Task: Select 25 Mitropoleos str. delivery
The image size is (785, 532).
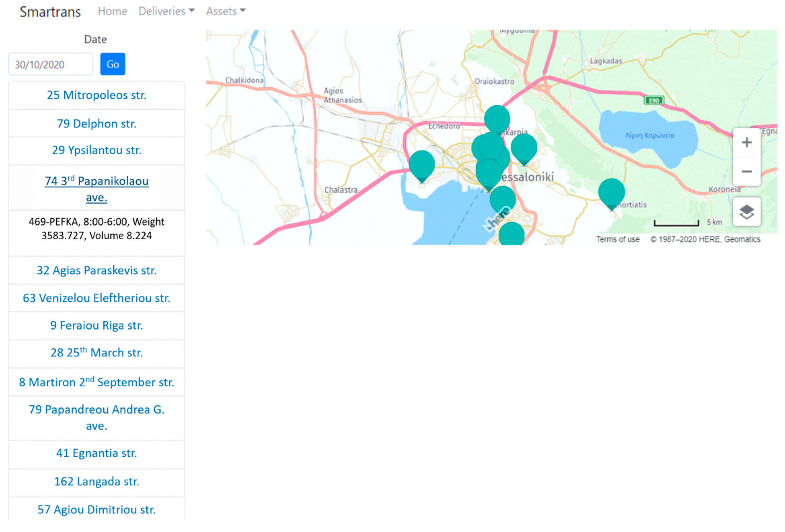Action: 97,95
